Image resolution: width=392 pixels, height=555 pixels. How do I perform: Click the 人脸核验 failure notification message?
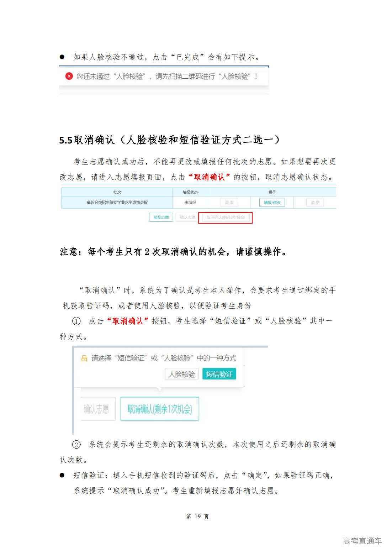166,76
